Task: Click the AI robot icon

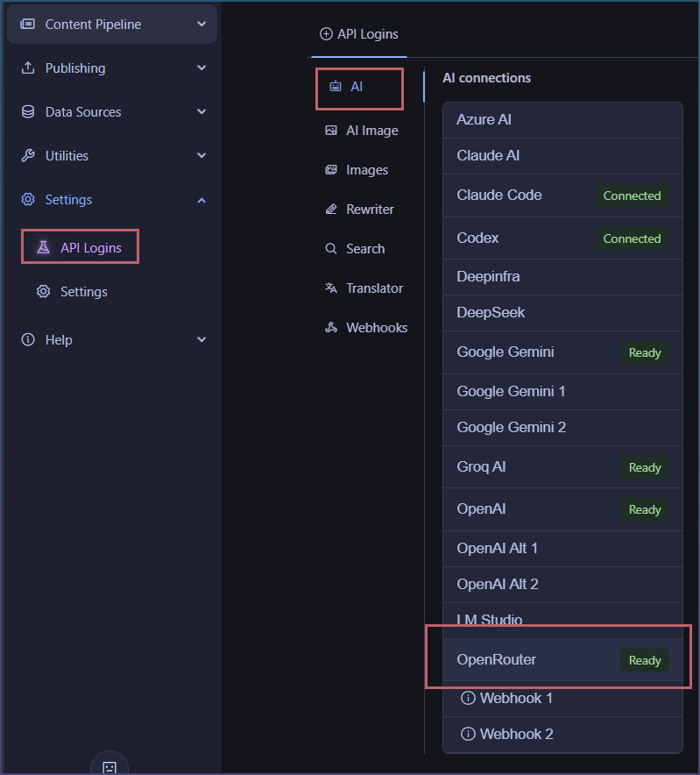Action: [336, 87]
